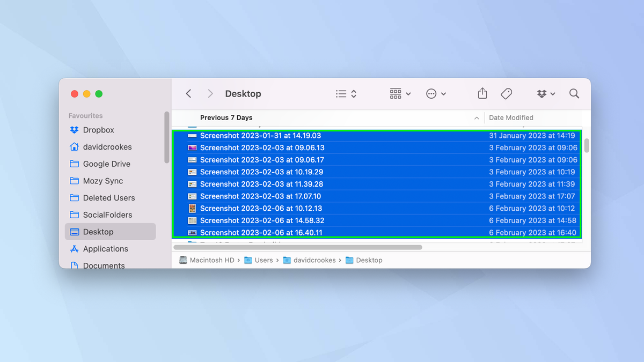Screen dimensions: 644x362
Task: Go forward using the forward arrow
Action: (210, 93)
